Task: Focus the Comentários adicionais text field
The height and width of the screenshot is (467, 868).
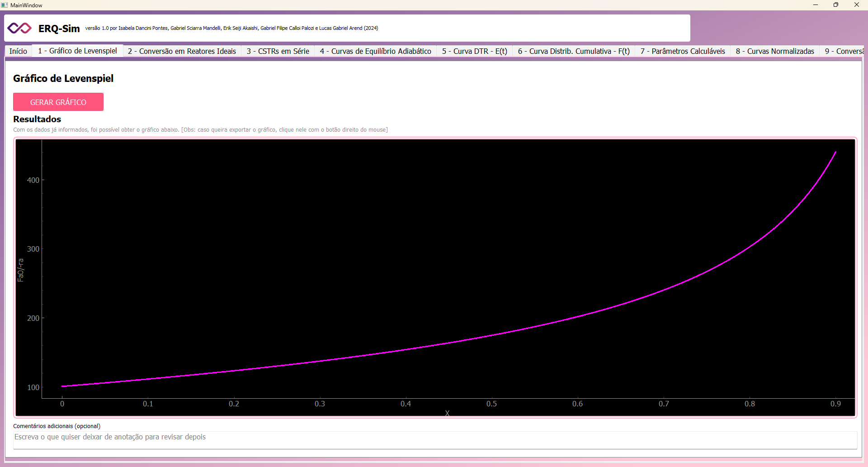Action: [x=434, y=439]
